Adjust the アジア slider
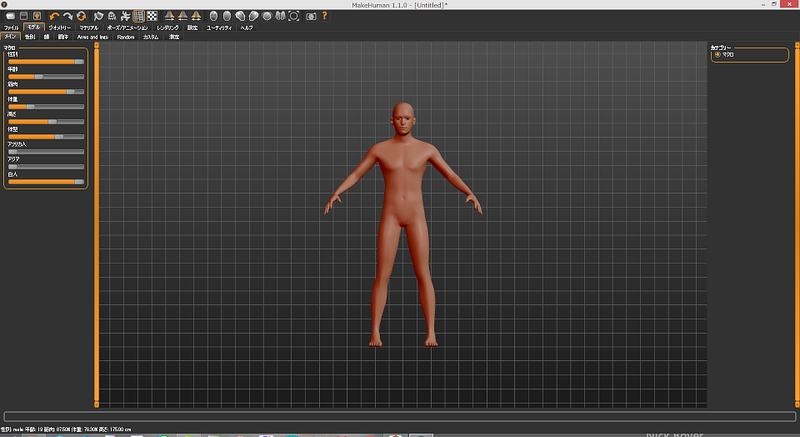The width and height of the screenshot is (800, 437). [x=46, y=167]
